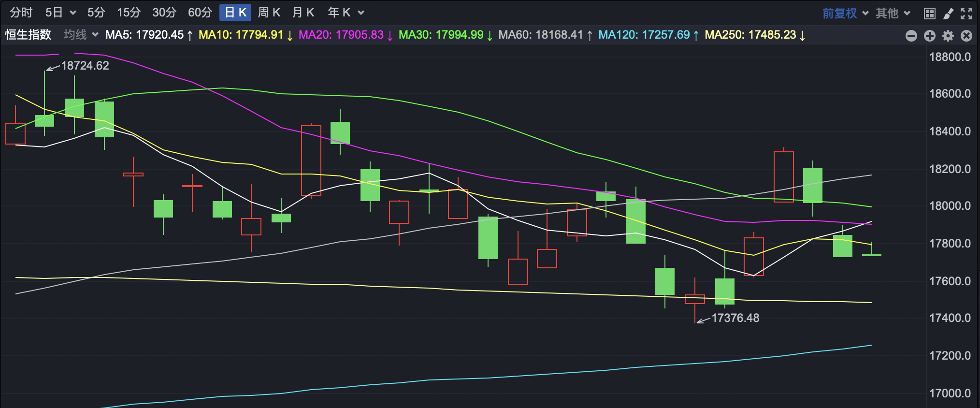Open the 前复权 adjustment dropdown
This screenshot has height=408, width=980.
click(x=845, y=13)
